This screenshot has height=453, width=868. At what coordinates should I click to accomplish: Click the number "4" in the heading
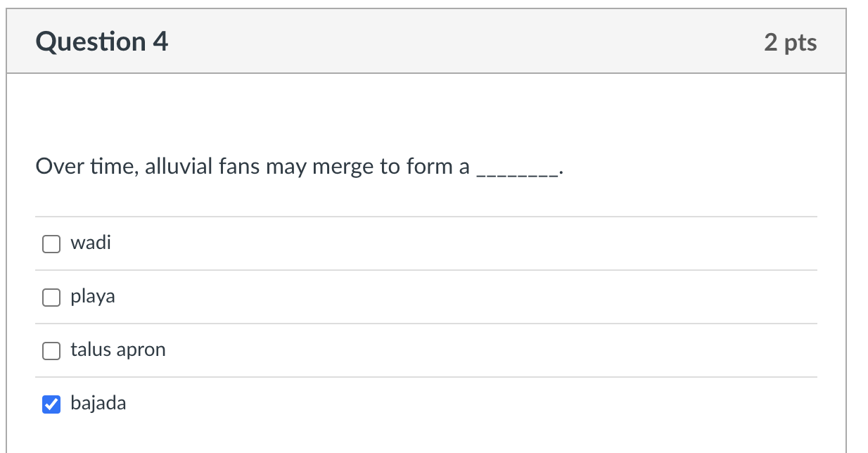[160, 42]
